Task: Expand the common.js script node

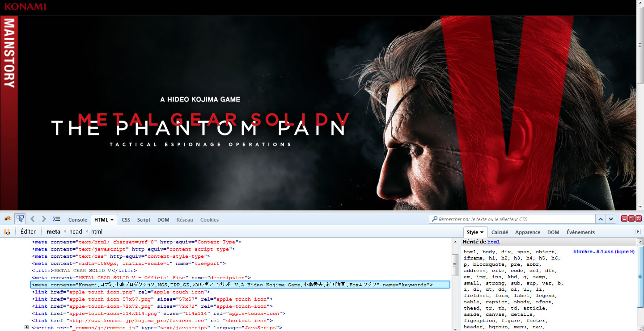Action: click(27, 327)
